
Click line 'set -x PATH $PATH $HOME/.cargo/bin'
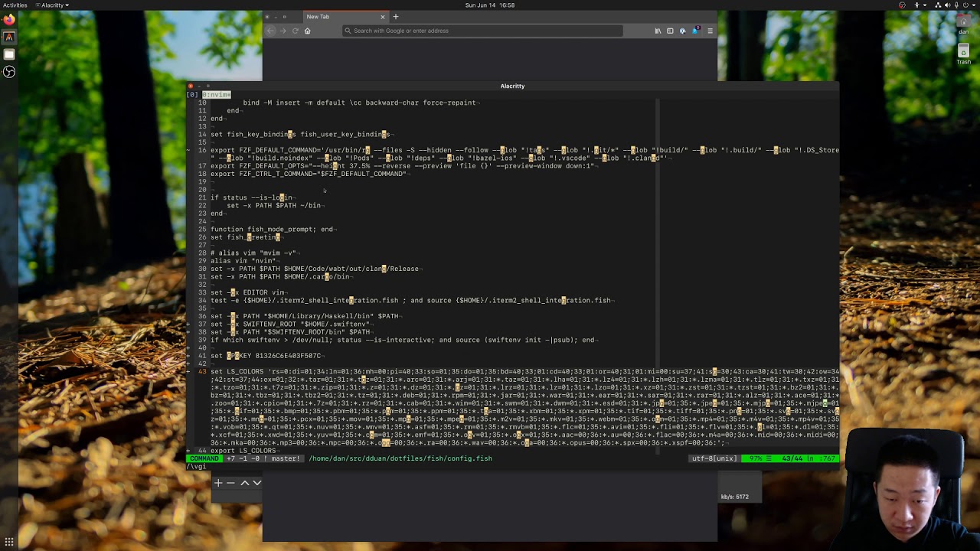(x=279, y=276)
